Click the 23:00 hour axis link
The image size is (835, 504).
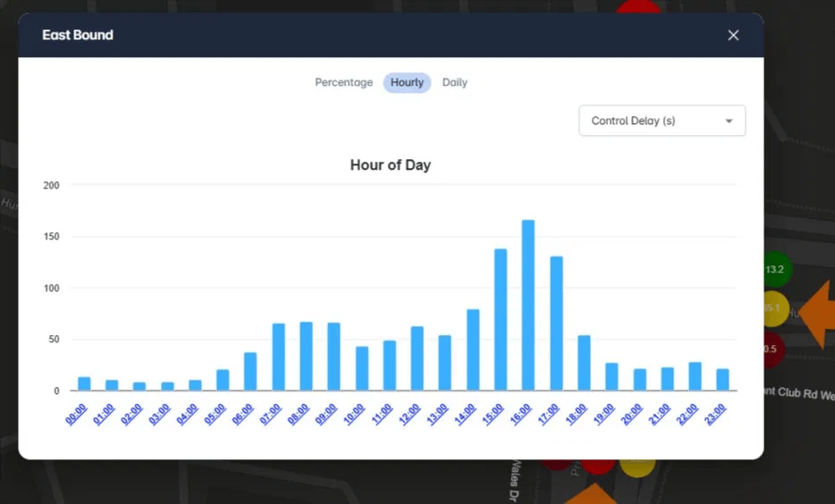click(x=715, y=414)
